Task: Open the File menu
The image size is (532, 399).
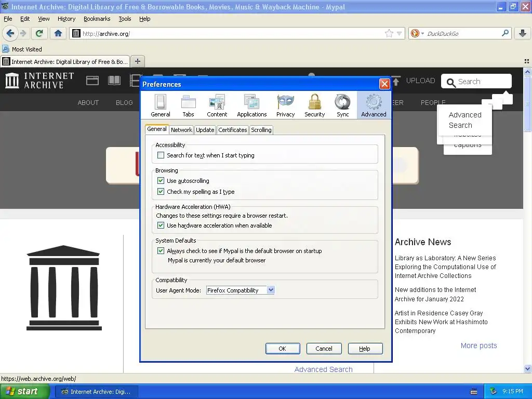Action: [x=8, y=19]
